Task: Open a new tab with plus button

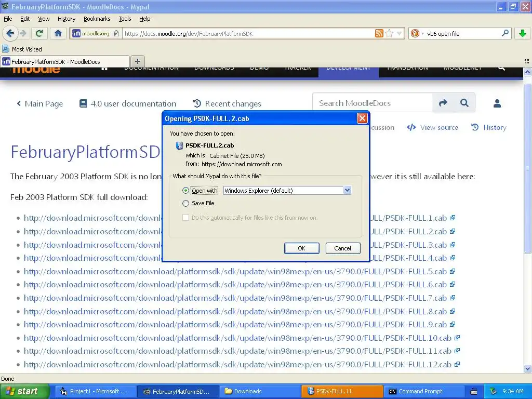Action: [x=137, y=61]
